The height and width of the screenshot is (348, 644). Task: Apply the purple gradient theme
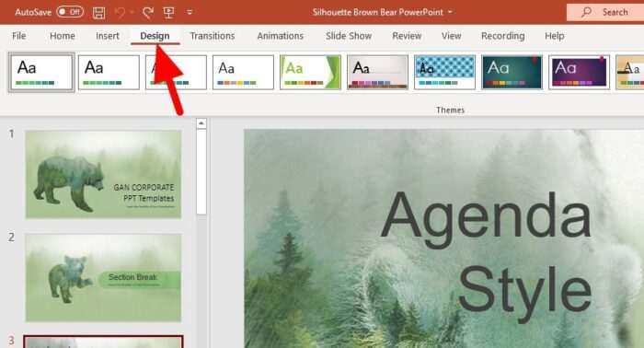[579, 73]
